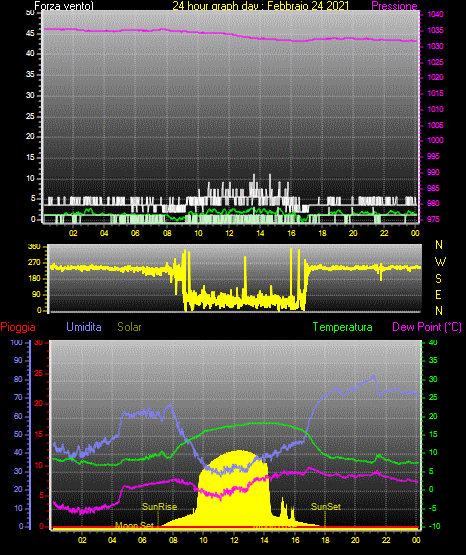Screen dimensions: 466x555
Task: Click the red rain axis value 15
Action: pos(38,434)
